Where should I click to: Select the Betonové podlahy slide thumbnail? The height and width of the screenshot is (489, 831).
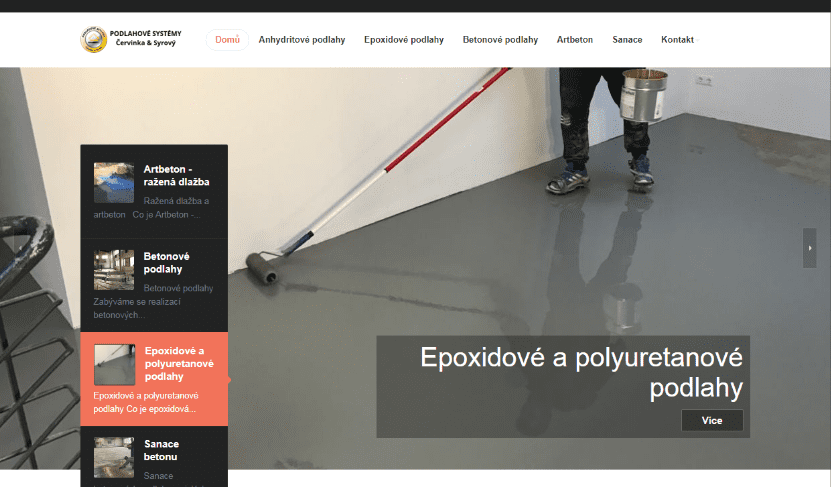114,270
